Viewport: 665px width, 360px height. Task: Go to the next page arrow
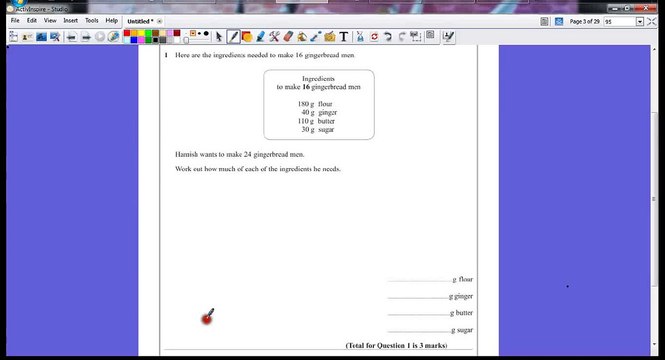pyautogui.click(x=86, y=37)
